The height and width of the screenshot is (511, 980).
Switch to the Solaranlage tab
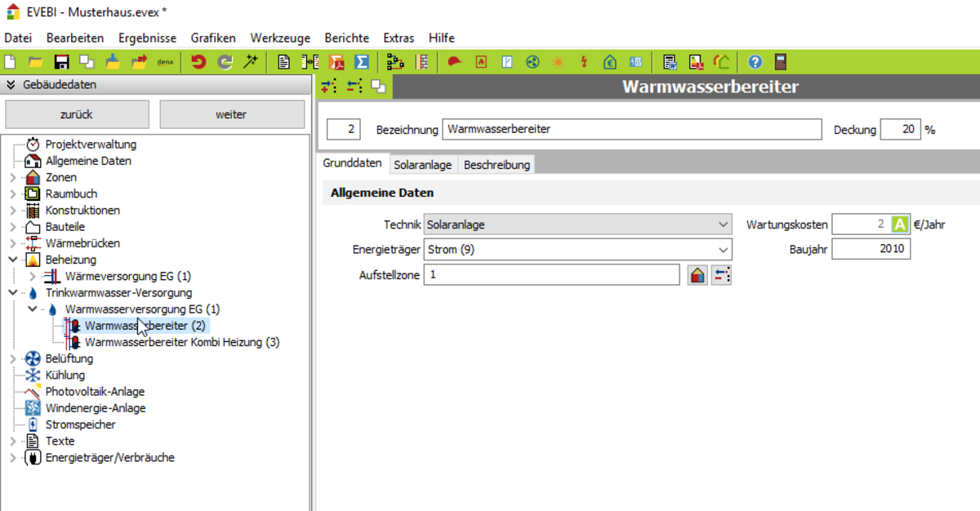tap(422, 165)
